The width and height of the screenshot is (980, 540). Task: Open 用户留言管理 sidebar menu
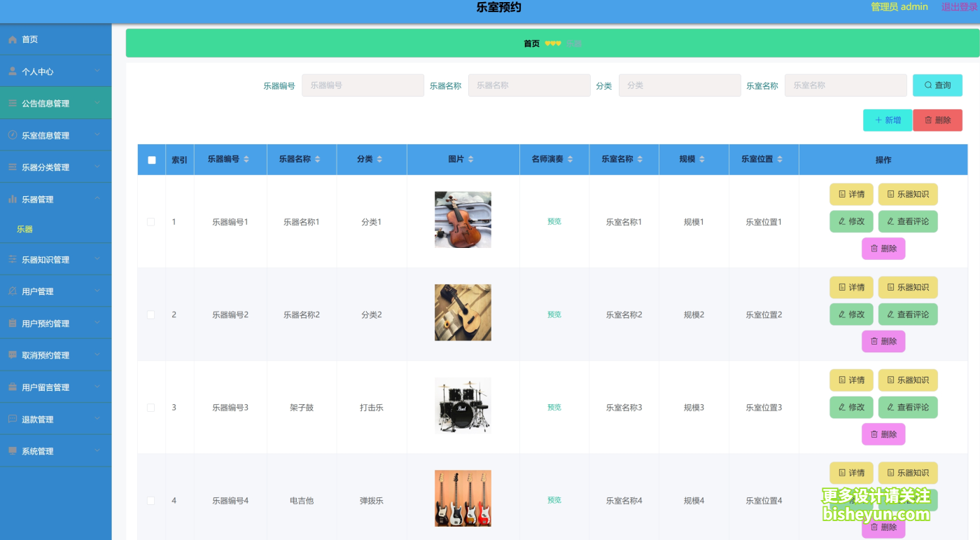pyautogui.click(x=56, y=387)
